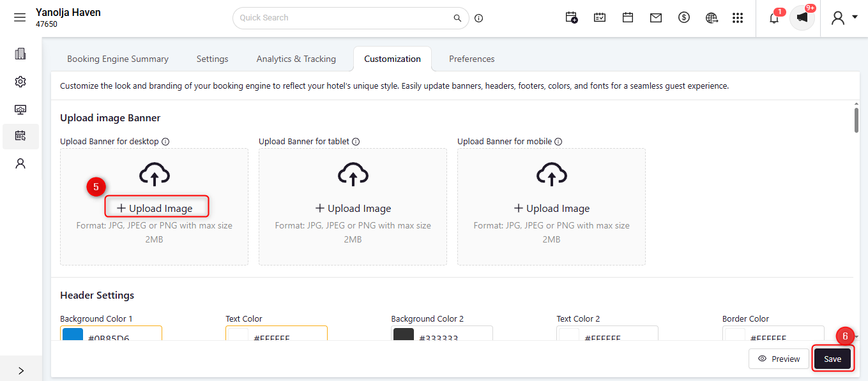Click the search magnifier icon
Screen dimensions: 868x381
(x=457, y=18)
